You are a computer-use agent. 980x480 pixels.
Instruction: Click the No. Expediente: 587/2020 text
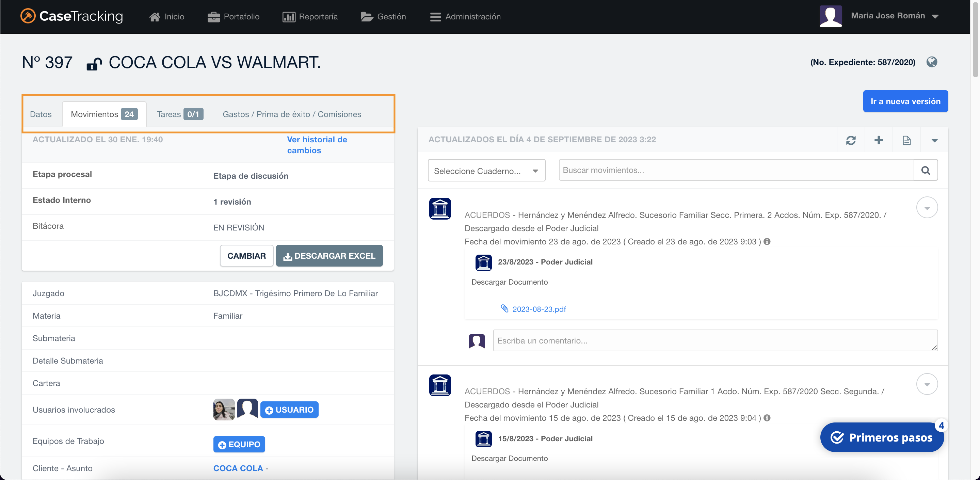pyautogui.click(x=863, y=62)
